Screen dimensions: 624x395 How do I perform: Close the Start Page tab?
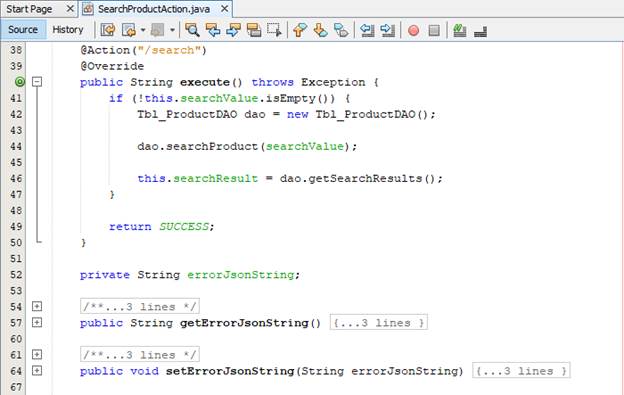(x=70, y=8)
